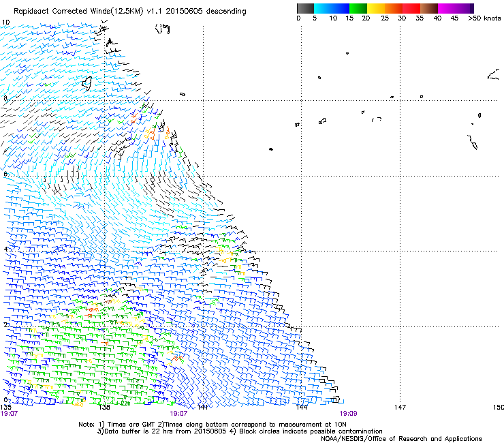Click the green 15-20 knots legend segment

[x=358, y=8]
